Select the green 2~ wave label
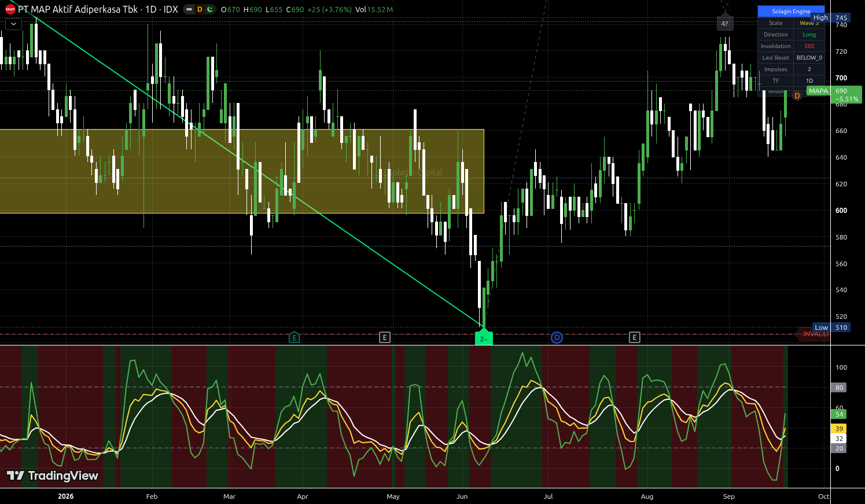This screenshot has width=865, height=504. [484, 339]
